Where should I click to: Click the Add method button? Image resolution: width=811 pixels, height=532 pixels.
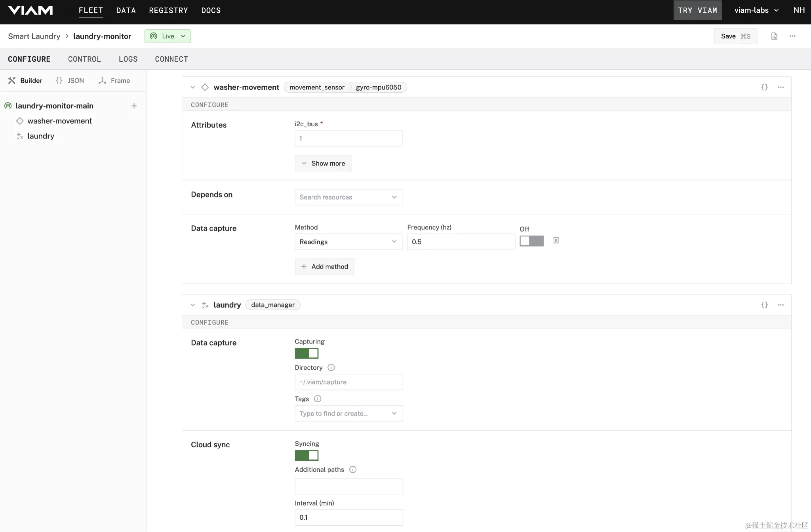point(325,266)
